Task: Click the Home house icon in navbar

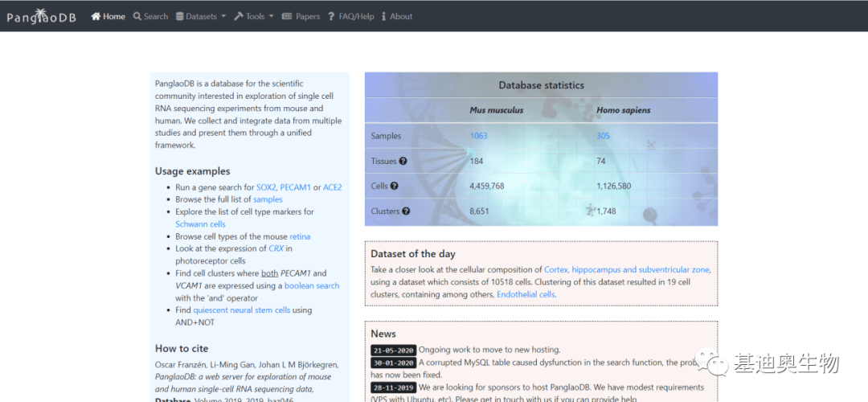Action: coord(96,16)
